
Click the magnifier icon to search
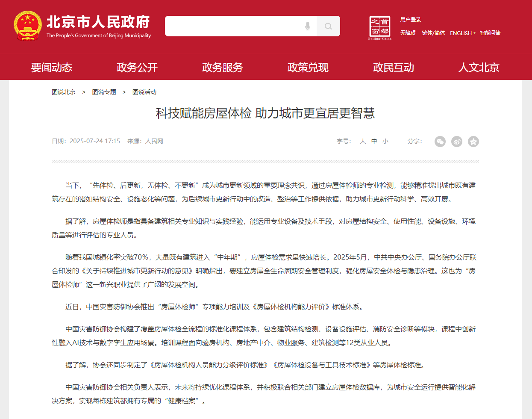pyautogui.click(x=328, y=26)
